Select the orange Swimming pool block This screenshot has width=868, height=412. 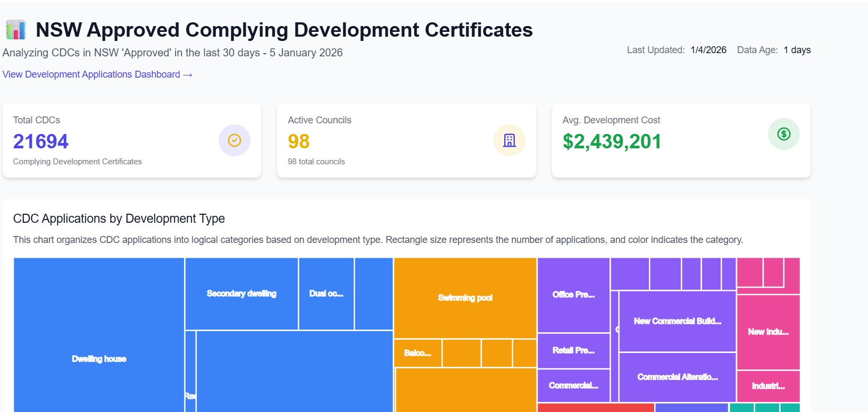point(465,298)
